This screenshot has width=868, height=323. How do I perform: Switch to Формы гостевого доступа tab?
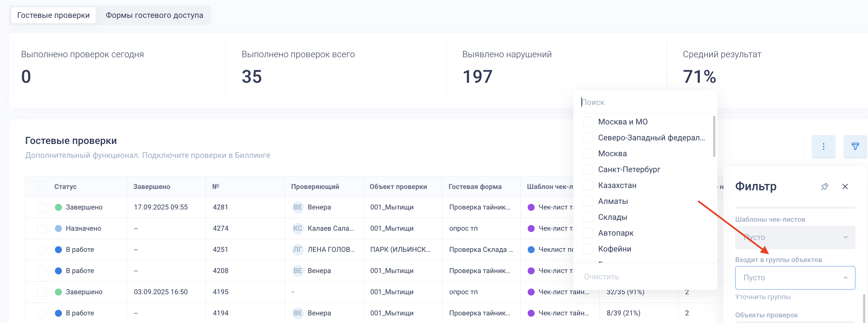coord(154,15)
